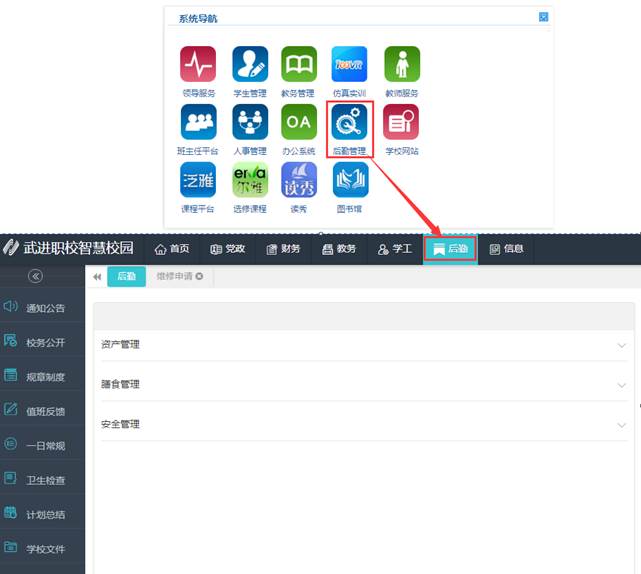641x574 pixels.
Task: Open 计划总结 in sidebar
Action: (43, 514)
